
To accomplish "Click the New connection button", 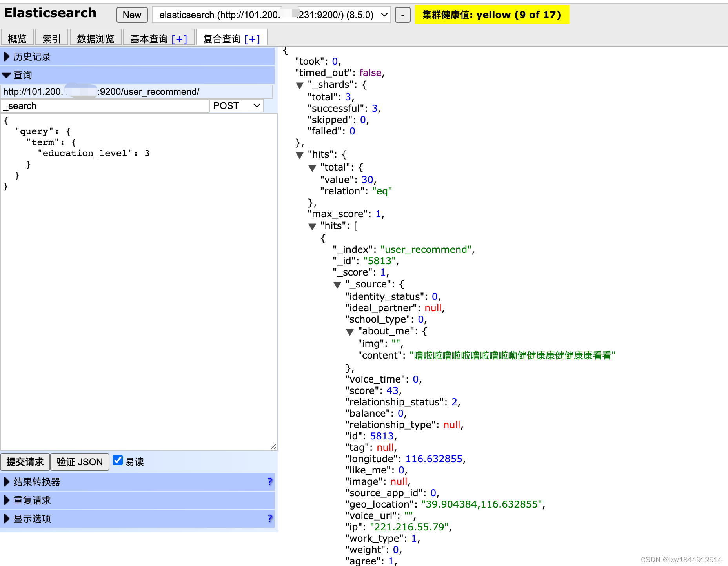I will click(132, 15).
